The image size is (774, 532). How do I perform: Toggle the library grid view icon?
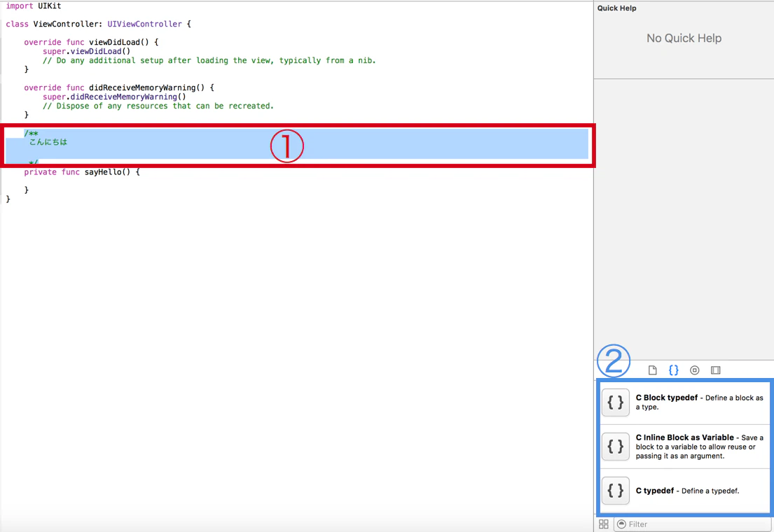(x=603, y=524)
